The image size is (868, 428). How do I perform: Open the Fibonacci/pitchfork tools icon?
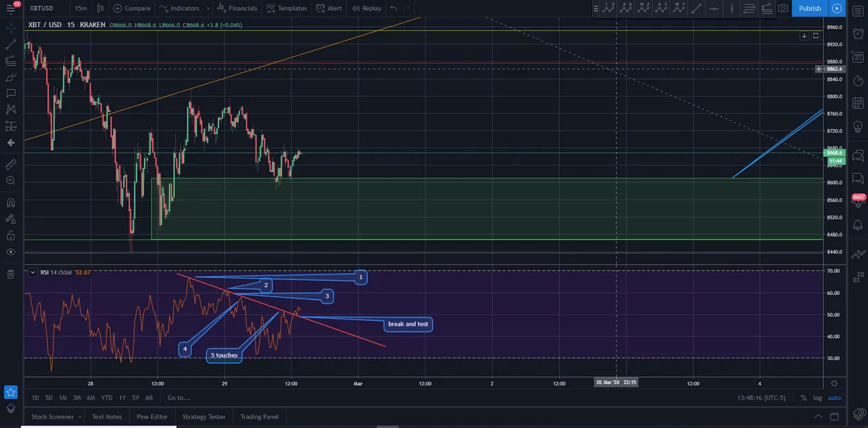coord(11,60)
